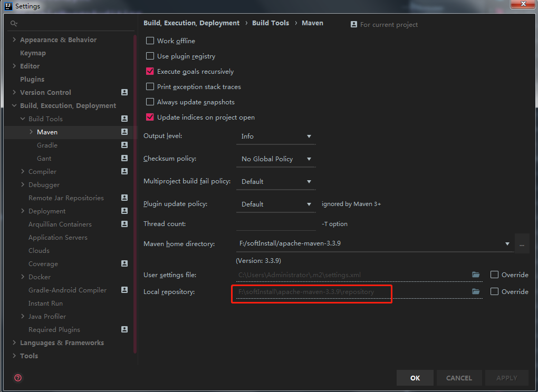538x392 pixels.
Task: Click Build Tools in breadcrumb
Action: 271,23
